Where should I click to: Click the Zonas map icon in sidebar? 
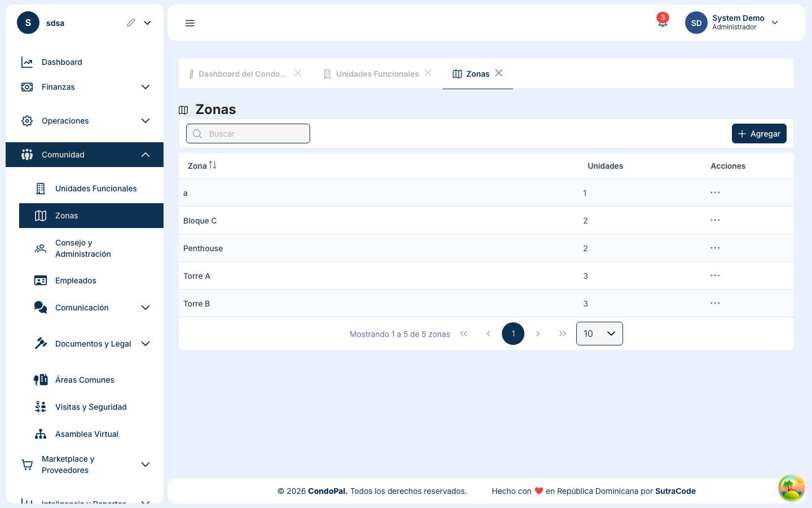40,216
